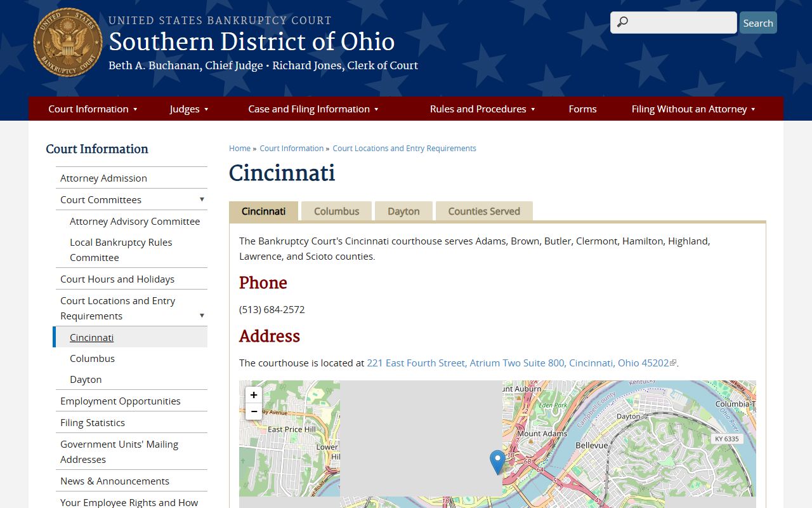
Task: Open the Filing Without an Attorney menu
Action: coord(693,109)
